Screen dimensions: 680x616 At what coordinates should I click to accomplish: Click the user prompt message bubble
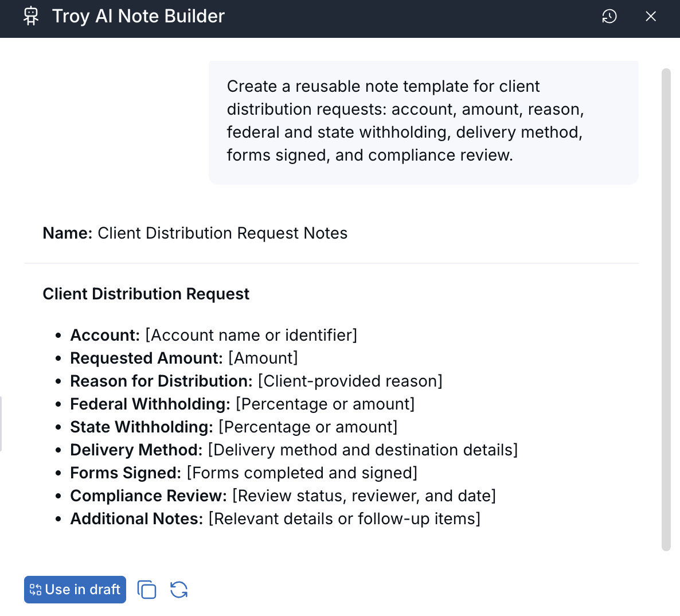tap(423, 122)
